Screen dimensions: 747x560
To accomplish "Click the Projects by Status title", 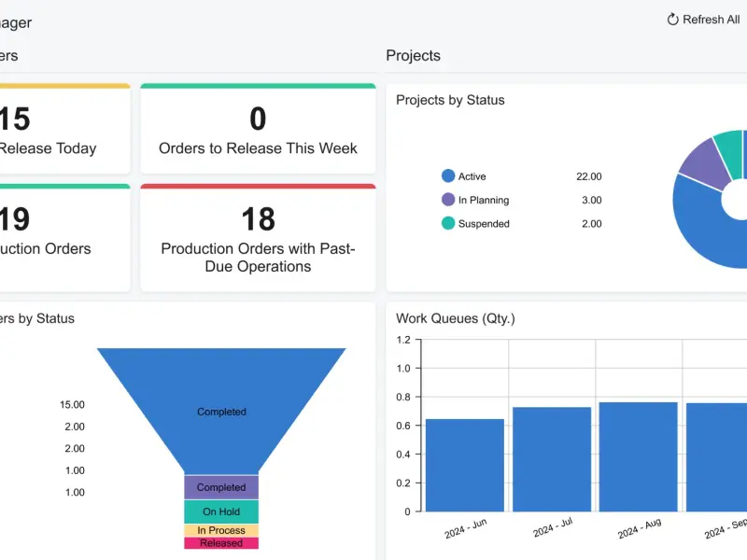I will coord(450,100).
